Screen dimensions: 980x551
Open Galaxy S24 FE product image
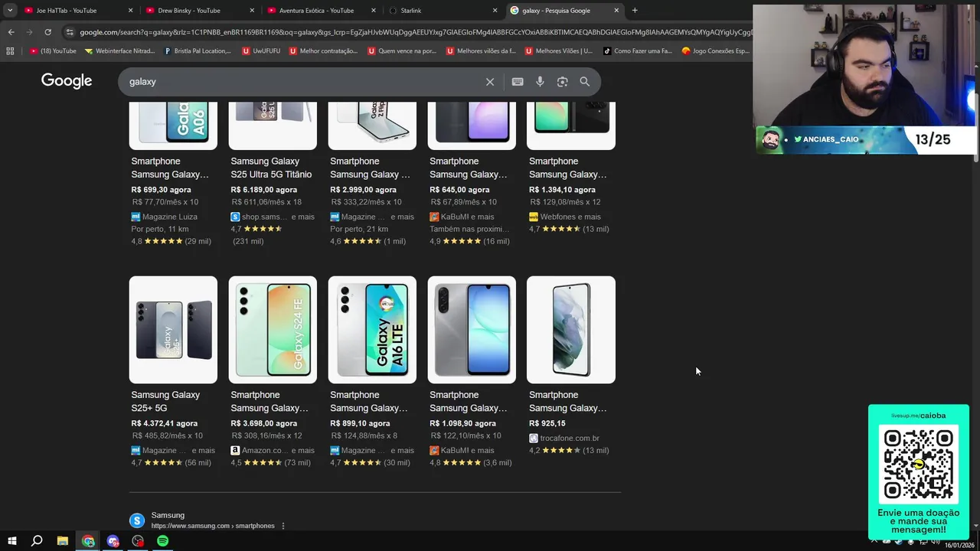(x=273, y=330)
